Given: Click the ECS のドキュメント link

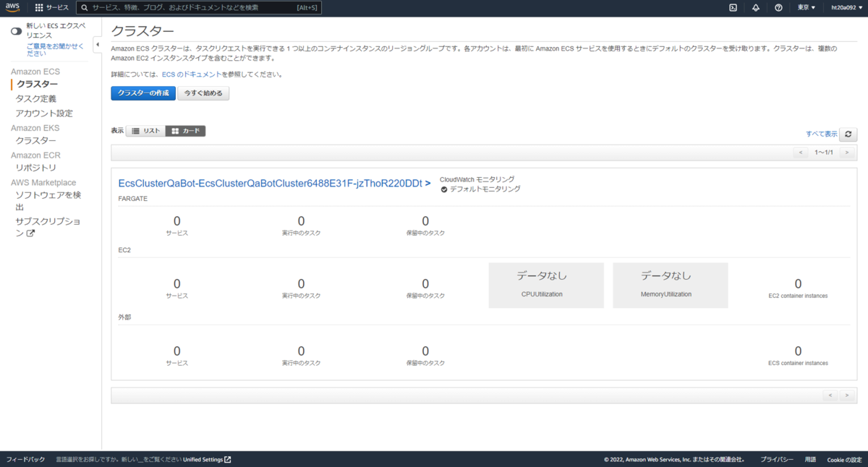Looking at the screenshot, I should click(192, 74).
